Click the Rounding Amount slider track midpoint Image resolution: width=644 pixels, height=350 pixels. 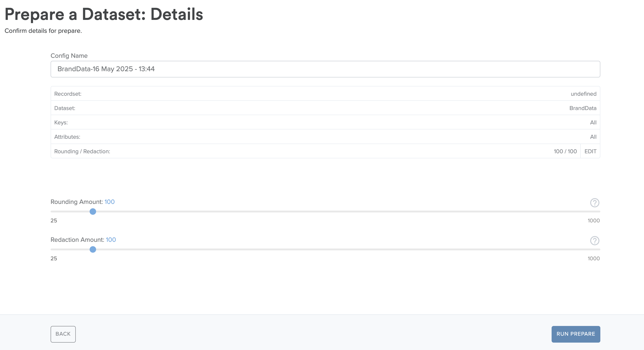coord(325,212)
